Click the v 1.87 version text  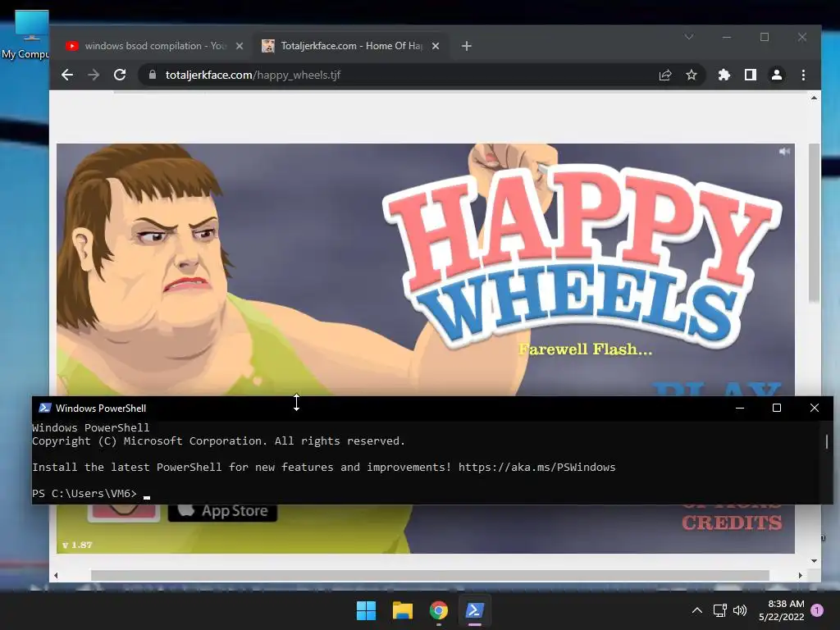point(77,545)
